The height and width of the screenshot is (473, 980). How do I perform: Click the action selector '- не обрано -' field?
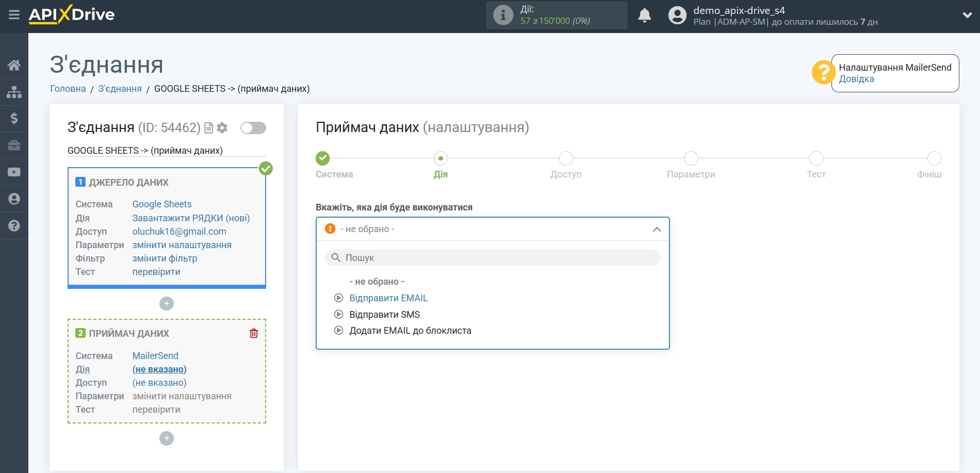tap(493, 229)
